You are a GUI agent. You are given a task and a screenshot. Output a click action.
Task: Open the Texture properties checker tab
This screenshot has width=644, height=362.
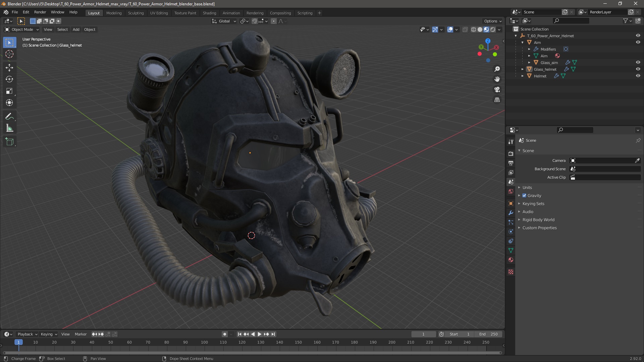coord(511,272)
